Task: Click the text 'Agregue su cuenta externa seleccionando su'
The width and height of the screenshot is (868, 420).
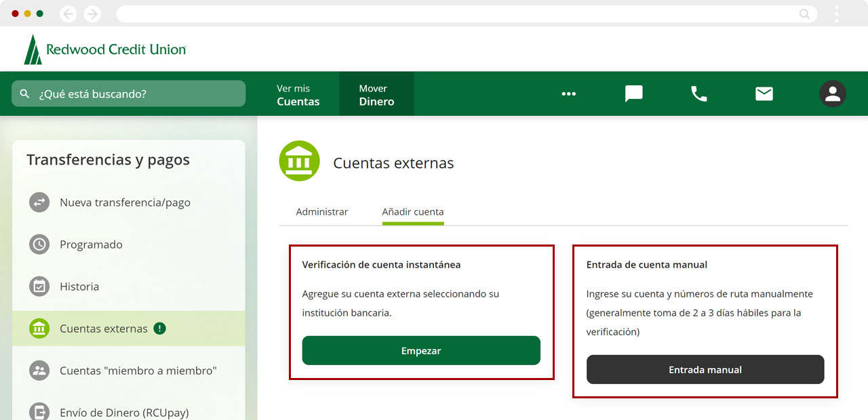Action: coord(401,294)
